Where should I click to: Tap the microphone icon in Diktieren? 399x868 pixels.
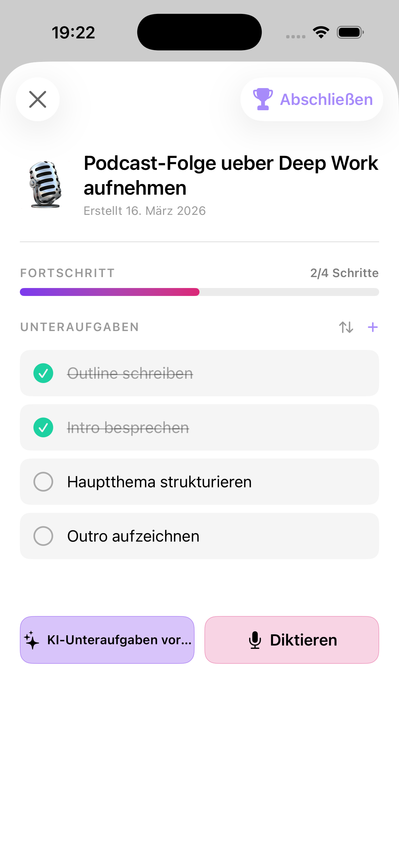[x=255, y=640]
